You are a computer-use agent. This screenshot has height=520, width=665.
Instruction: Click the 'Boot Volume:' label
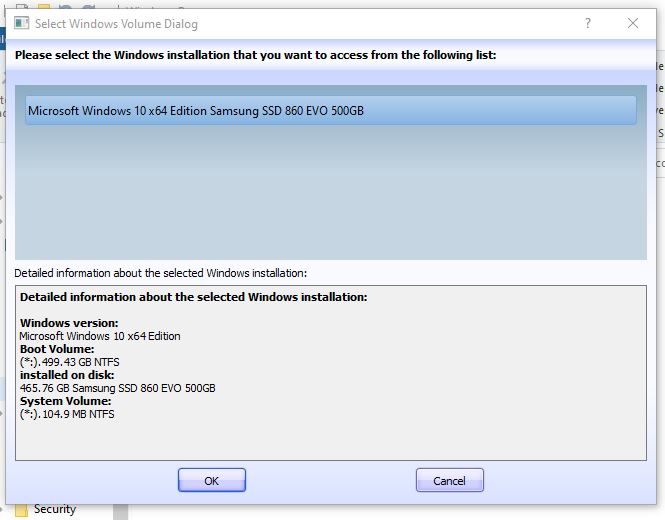[x=57, y=349]
